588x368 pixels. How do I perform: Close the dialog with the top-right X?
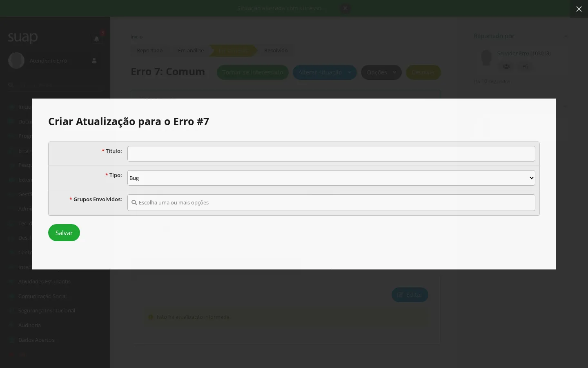(579, 9)
